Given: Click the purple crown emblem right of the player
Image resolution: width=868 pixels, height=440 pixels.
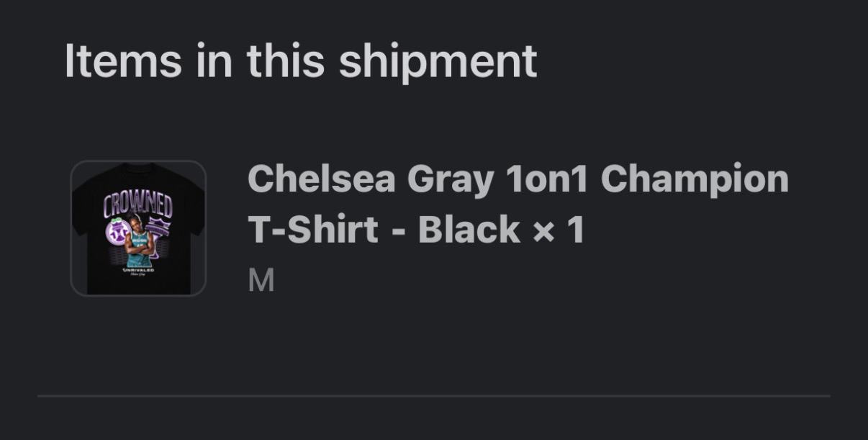Looking at the screenshot, I should pos(158,228).
